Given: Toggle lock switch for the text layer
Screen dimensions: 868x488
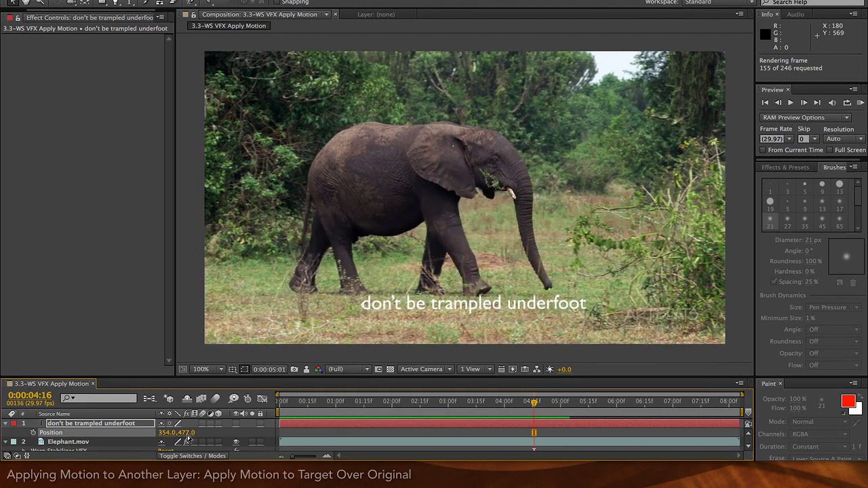Looking at the screenshot, I should pos(260,424).
